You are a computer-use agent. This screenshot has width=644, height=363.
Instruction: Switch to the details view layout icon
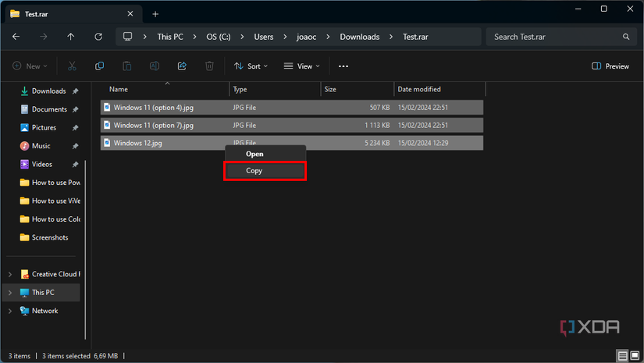(623, 356)
